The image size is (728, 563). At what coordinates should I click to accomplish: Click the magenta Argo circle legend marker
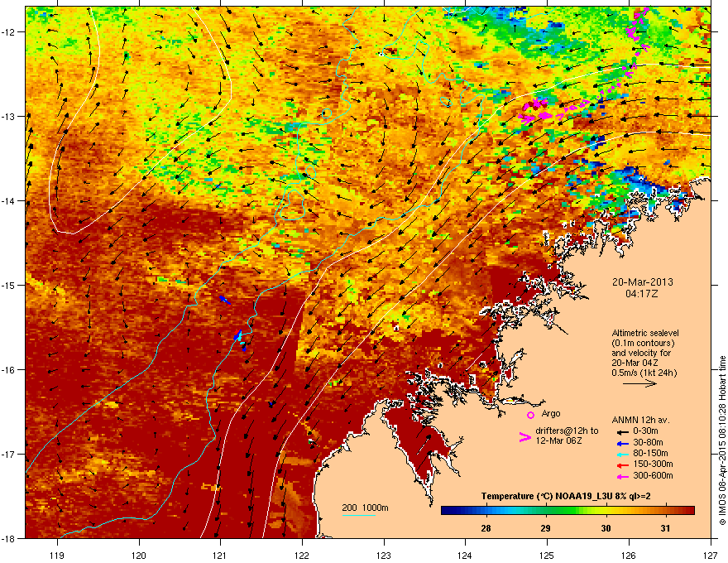[x=530, y=415]
